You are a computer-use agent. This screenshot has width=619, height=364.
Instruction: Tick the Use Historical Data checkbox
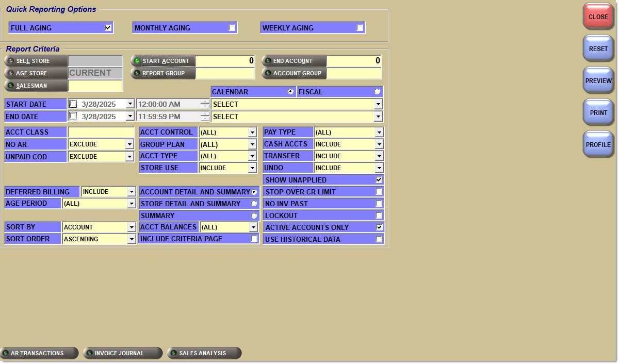point(379,239)
